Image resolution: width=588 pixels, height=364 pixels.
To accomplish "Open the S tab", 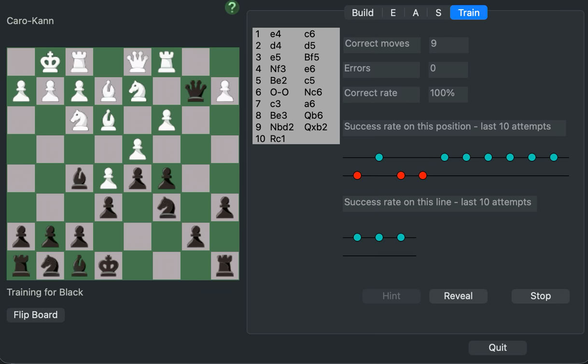I will (x=438, y=13).
